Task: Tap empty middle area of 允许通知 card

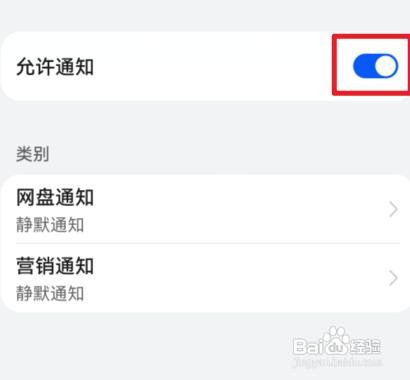Action: coord(213,66)
